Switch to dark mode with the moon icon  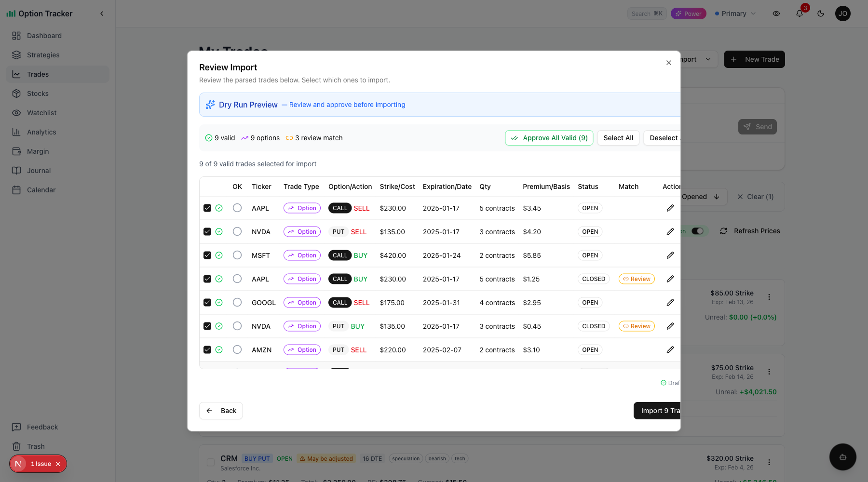821,13
